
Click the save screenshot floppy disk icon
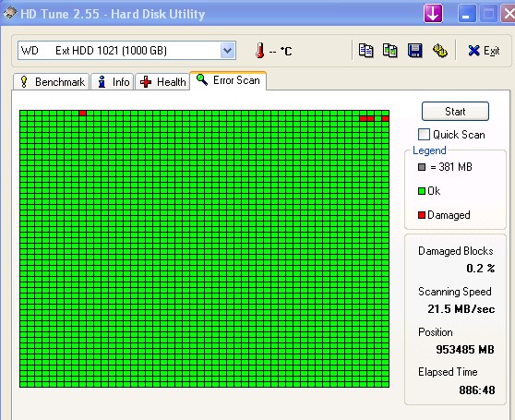click(x=414, y=51)
